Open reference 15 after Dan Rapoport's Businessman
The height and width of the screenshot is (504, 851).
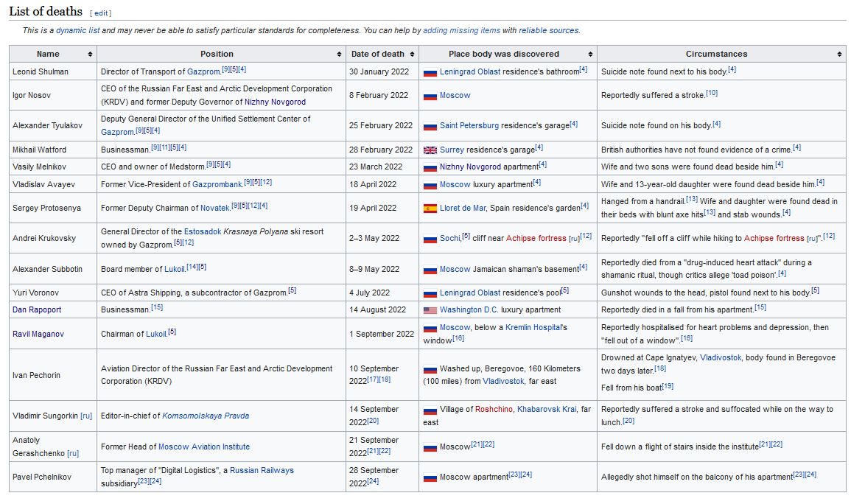157,307
